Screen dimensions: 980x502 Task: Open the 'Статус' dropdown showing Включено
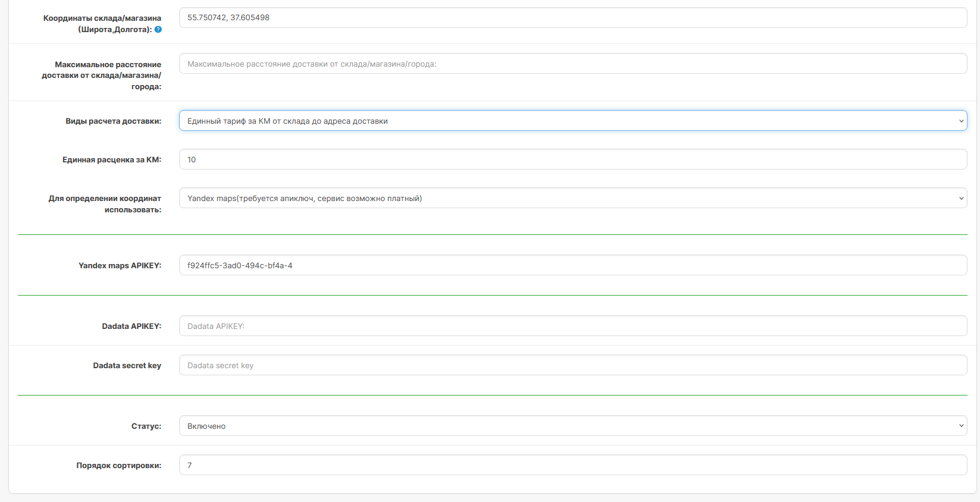[x=572, y=426]
